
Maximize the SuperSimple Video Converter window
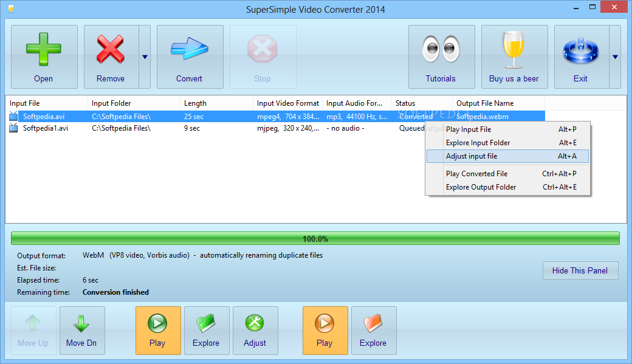click(592, 7)
